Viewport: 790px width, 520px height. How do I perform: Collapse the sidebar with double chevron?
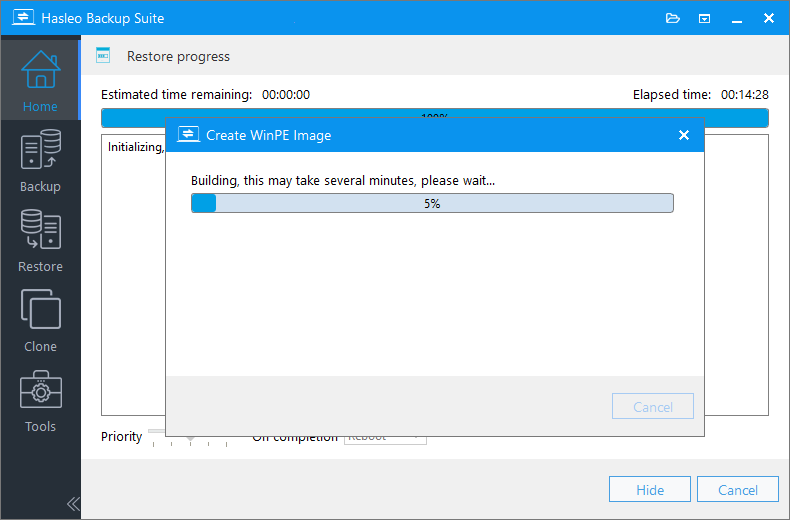[x=73, y=503]
